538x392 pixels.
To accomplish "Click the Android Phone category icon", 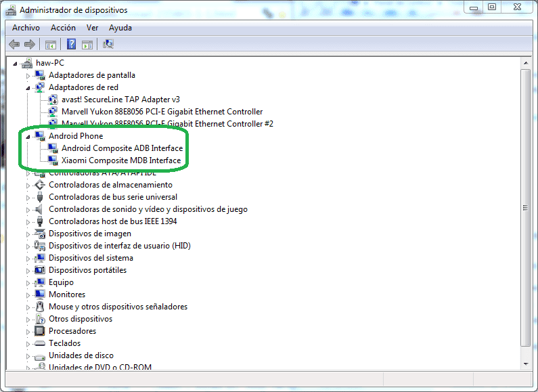I will point(40,136).
